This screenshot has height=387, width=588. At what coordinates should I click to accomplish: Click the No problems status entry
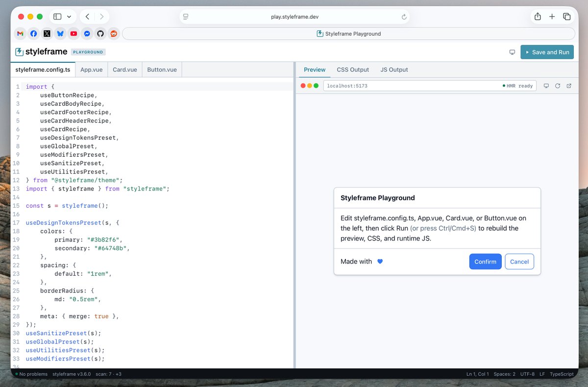click(x=31, y=374)
